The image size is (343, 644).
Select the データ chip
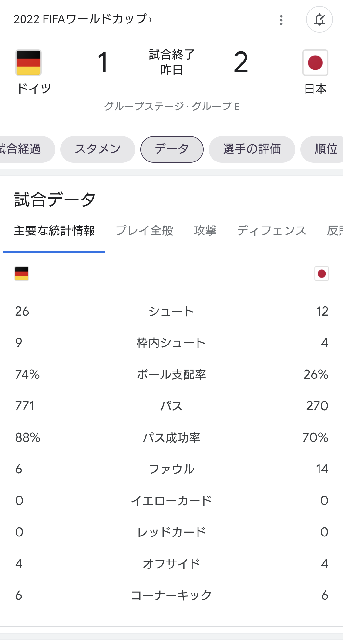coord(172,149)
